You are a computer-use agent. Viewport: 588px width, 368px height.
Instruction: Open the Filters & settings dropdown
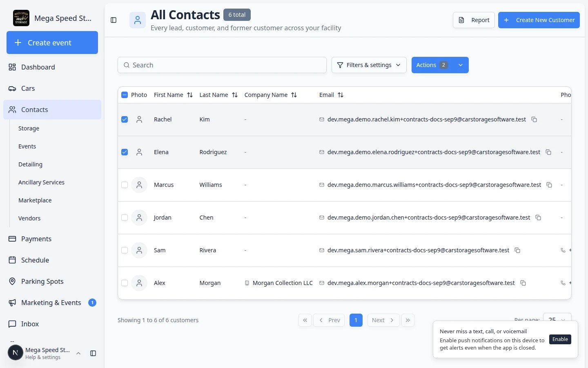point(369,65)
